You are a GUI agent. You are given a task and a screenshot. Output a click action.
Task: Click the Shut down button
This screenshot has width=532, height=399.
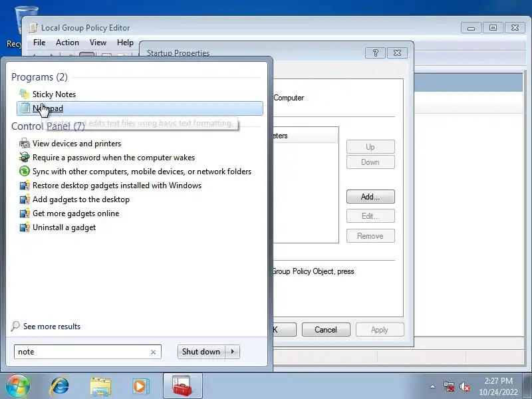[x=201, y=352]
